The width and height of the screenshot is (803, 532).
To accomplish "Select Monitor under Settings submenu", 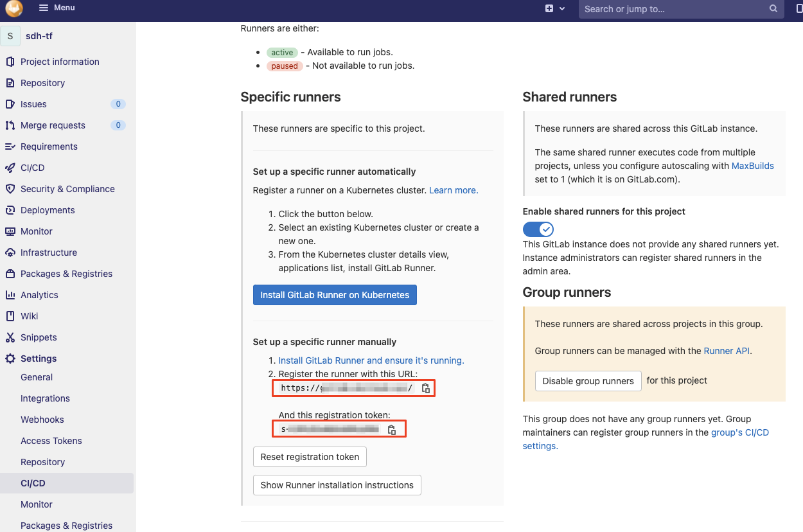I will point(37,504).
